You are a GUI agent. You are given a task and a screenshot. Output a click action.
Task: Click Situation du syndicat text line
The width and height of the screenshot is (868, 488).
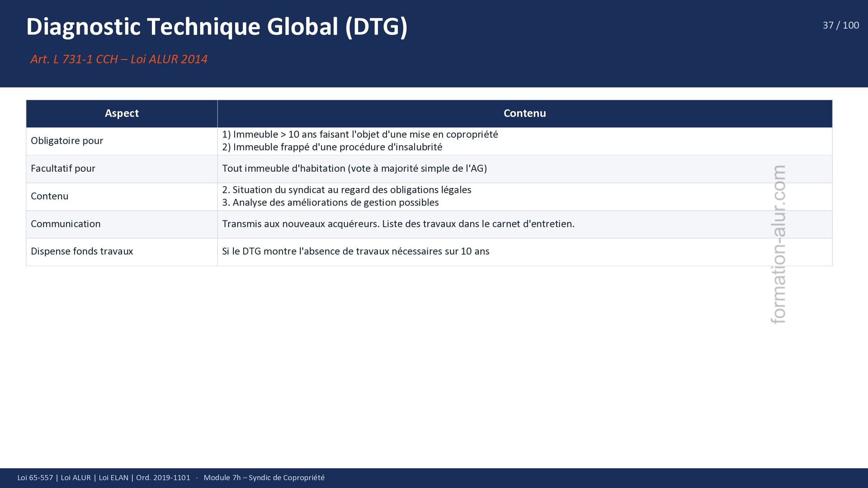click(346, 190)
